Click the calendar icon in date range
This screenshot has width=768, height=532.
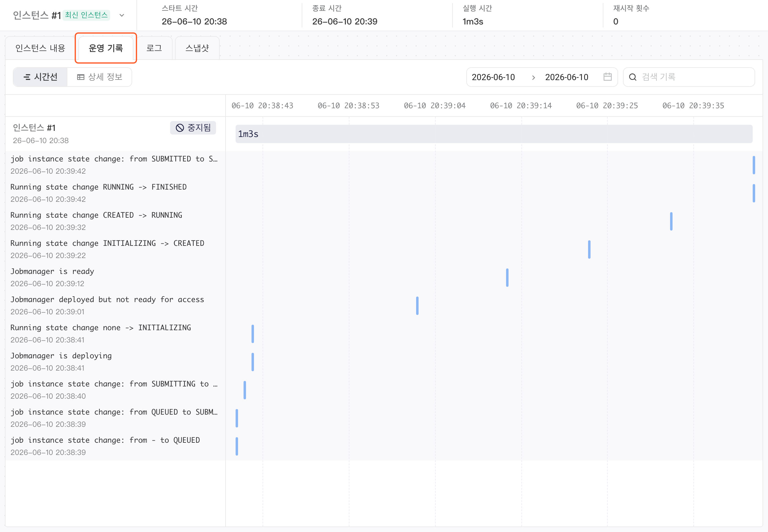pos(608,77)
